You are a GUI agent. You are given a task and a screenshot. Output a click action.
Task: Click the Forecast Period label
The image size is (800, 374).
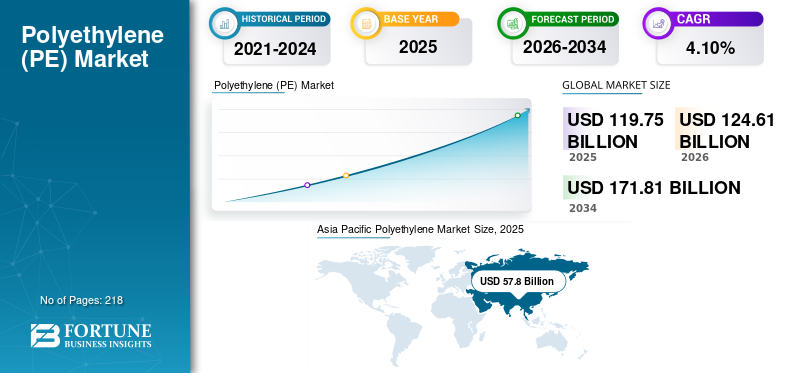coord(572,19)
